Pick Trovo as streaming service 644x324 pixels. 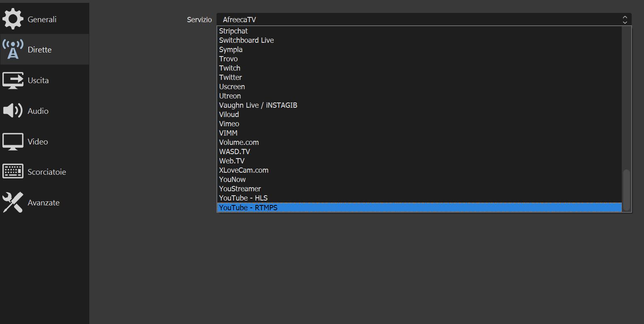tap(419, 59)
